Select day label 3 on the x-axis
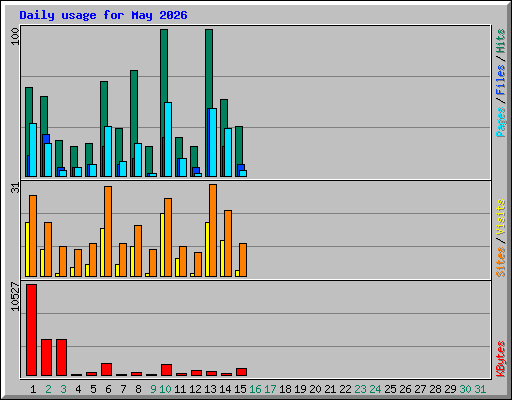Image resolution: width=512 pixels, height=400 pixels. (63, 389)
